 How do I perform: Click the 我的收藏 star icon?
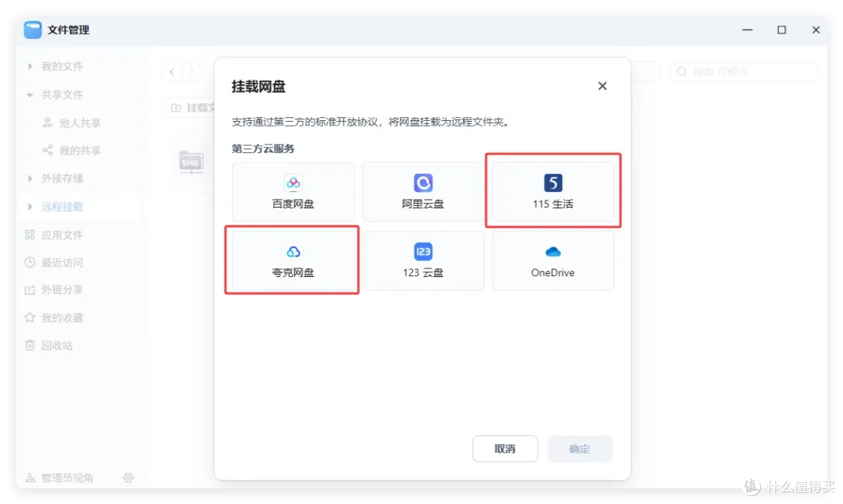click(x=30, y=318)
